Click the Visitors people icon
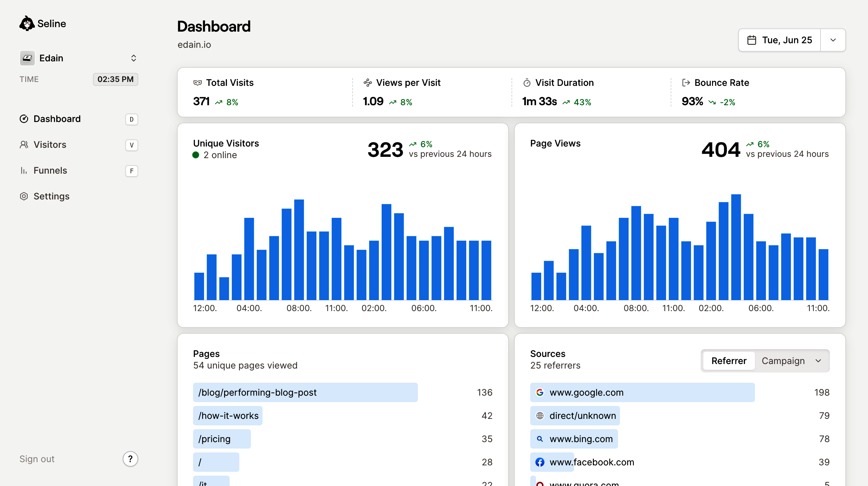This screenshot has height=486, width=868. coord(24,145)
